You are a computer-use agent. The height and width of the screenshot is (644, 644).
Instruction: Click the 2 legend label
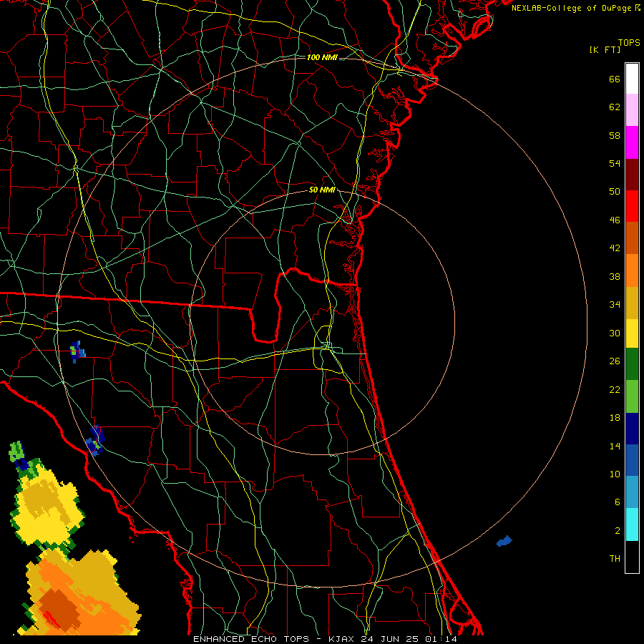pyautogui.click(x=618, y=531)
